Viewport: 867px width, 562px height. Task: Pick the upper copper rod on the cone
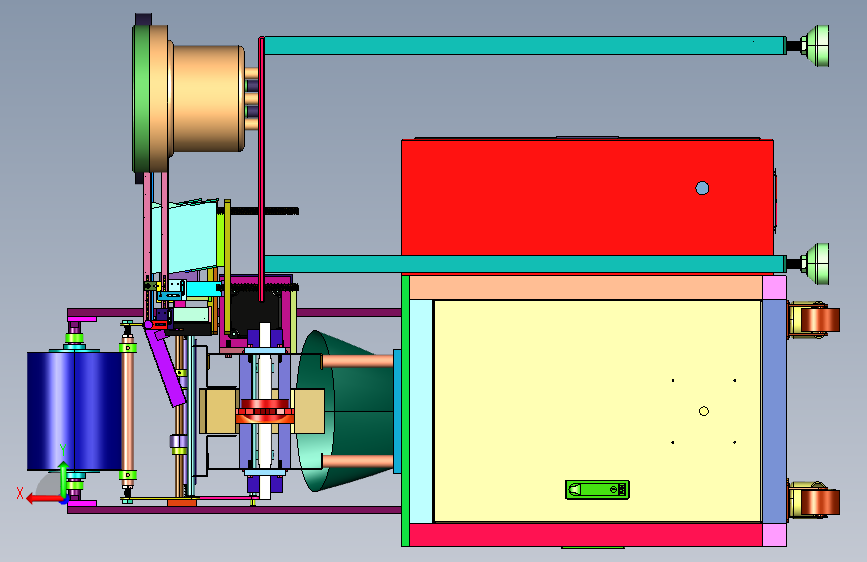point(357,362)
